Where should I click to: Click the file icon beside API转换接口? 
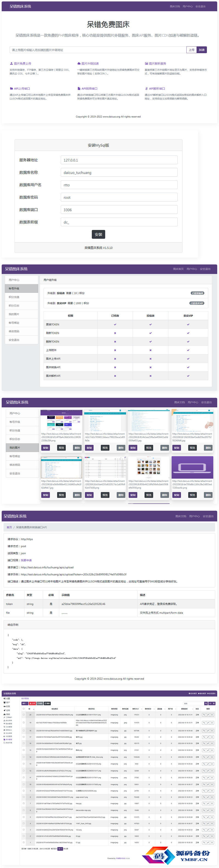79,89
